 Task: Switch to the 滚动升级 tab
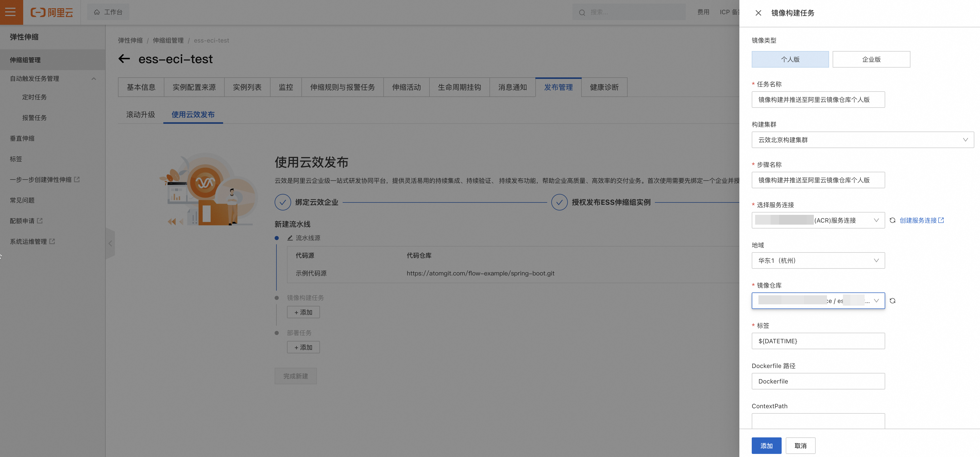[x=140, y=115]
